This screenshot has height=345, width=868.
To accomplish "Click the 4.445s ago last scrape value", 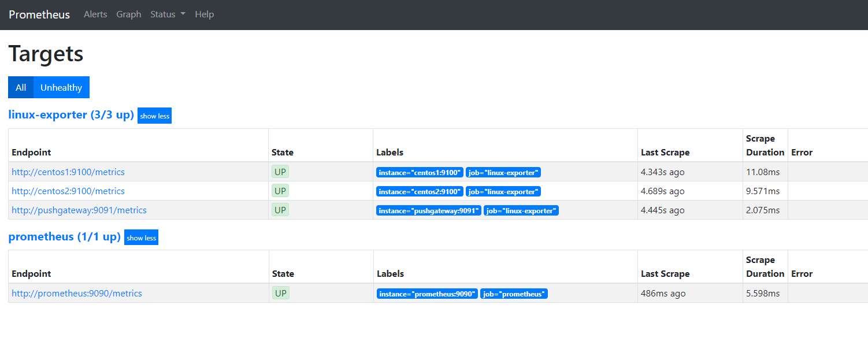I will pos(663,210).
